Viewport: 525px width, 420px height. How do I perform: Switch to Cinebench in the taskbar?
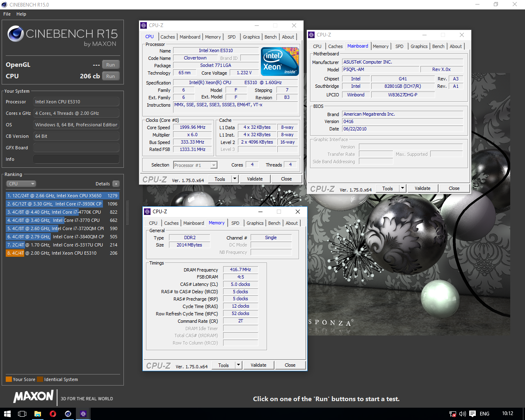point(68,414)
